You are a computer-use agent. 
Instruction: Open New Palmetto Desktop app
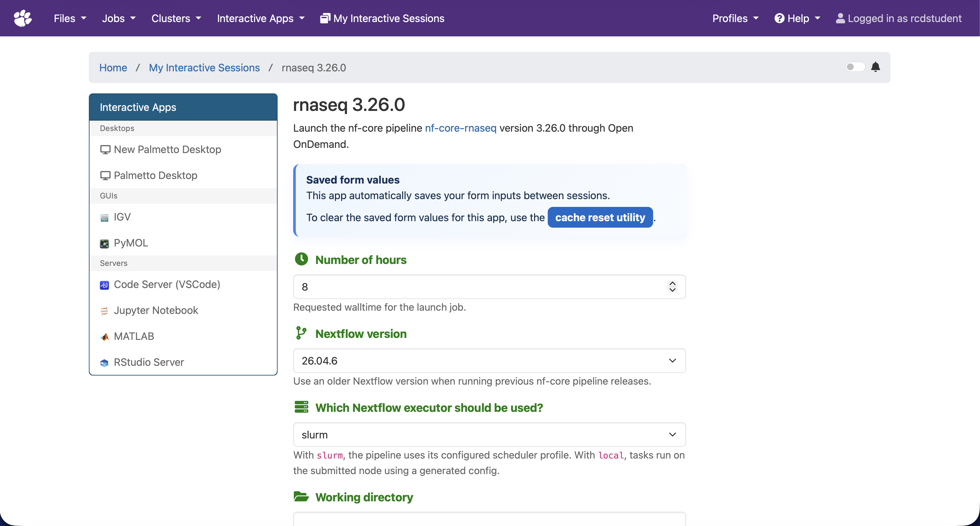[183, 149]
